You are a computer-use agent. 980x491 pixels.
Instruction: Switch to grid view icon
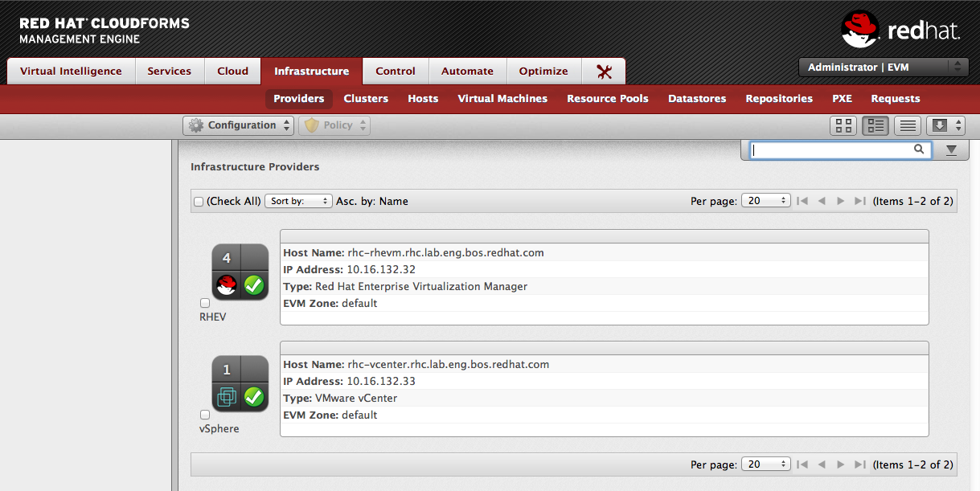[x=843, y=125]
